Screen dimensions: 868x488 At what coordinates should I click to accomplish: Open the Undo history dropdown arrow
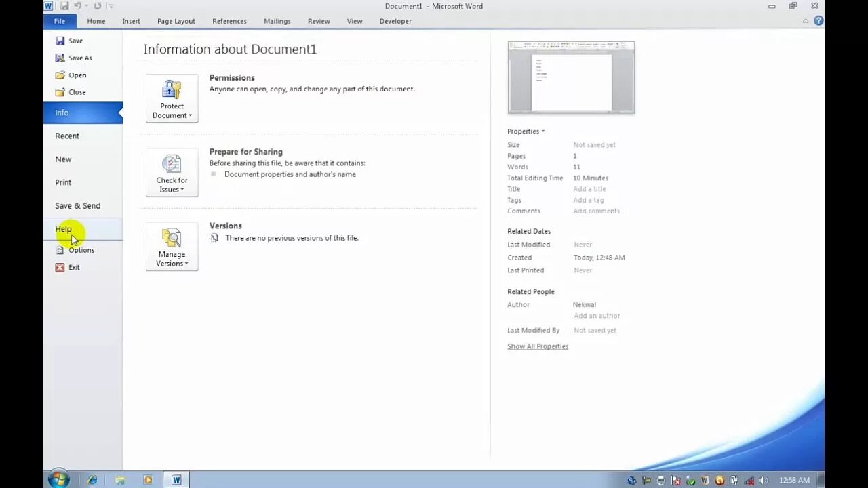tap(86, 6)
